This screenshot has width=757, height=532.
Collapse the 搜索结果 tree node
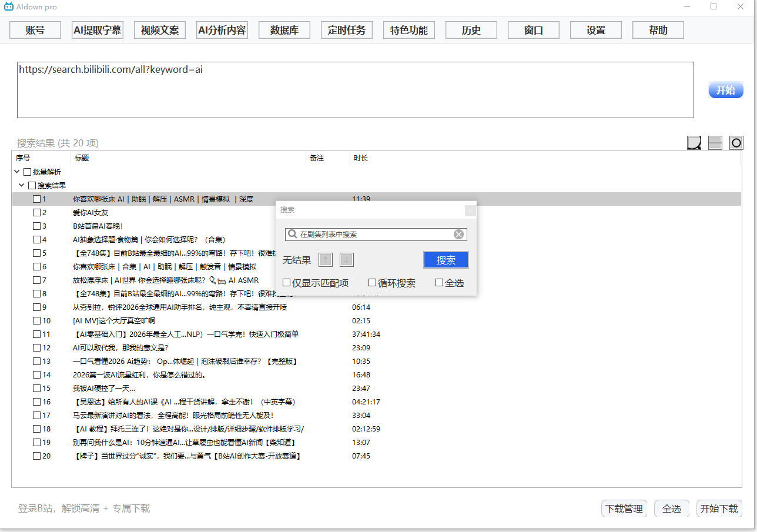(x=22, y=185)
